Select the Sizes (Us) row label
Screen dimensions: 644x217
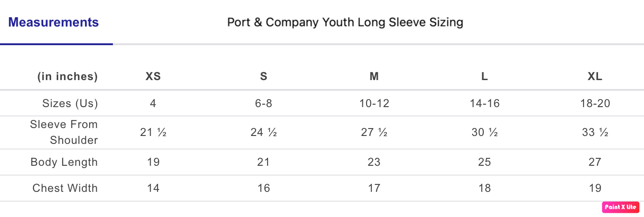(70, 103)
